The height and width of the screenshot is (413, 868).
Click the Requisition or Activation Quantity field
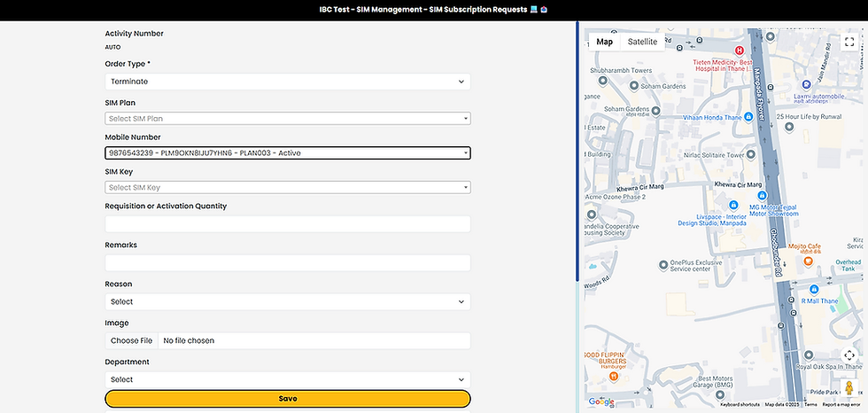[288, 224]
